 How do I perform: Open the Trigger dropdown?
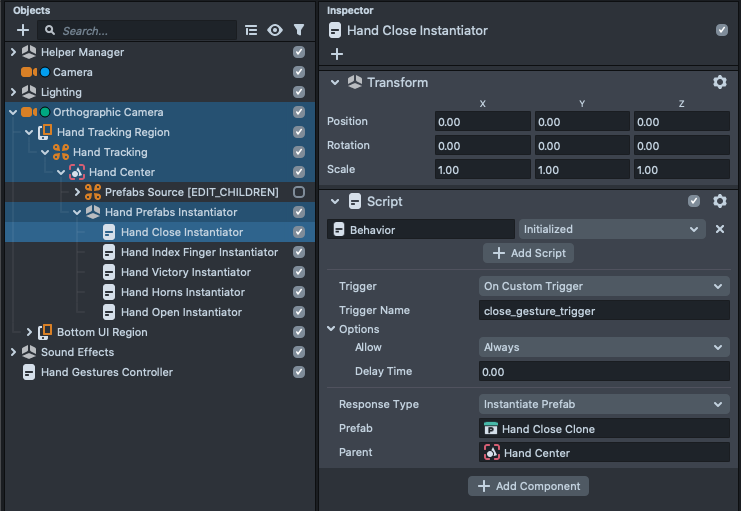(x=603, y=286)
